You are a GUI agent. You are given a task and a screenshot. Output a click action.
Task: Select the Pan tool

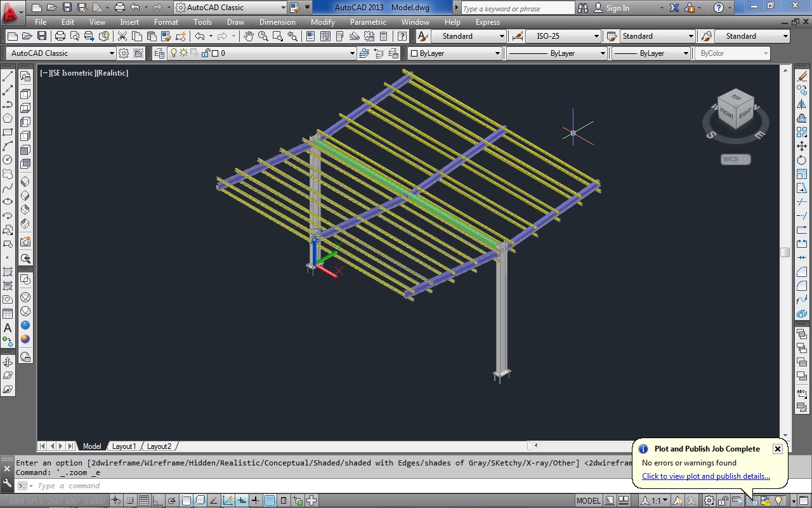pos(249,36)
